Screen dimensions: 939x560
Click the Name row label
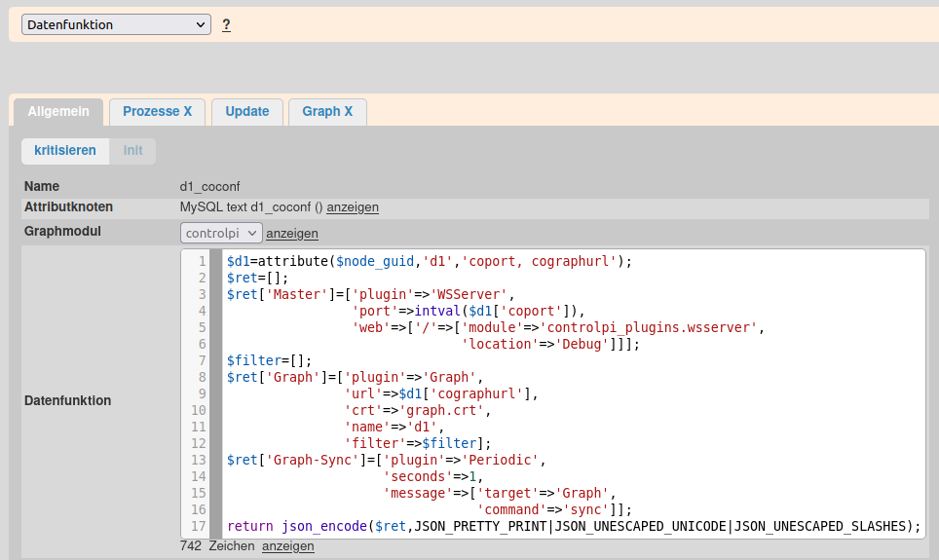point(41,187)
